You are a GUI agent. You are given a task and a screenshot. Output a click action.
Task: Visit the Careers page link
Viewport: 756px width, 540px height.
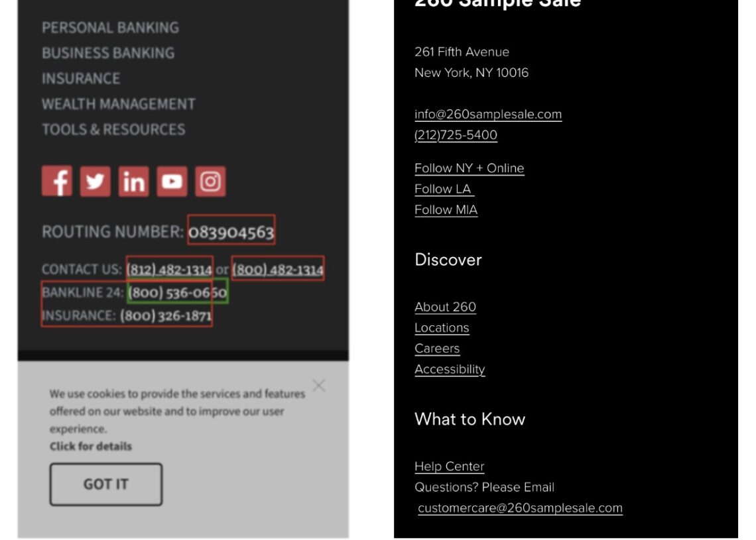437,349
